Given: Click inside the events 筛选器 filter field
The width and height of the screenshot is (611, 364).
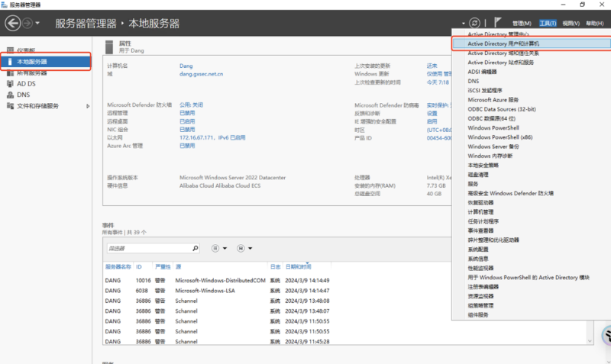Looking at the screenshot, I should point(149,248).
